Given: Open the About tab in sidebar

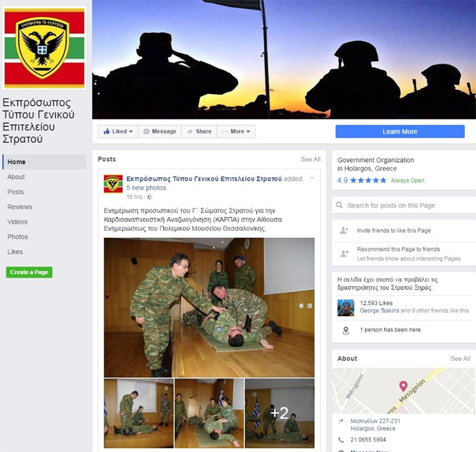Looking at the screenshot, I should 16,177.
